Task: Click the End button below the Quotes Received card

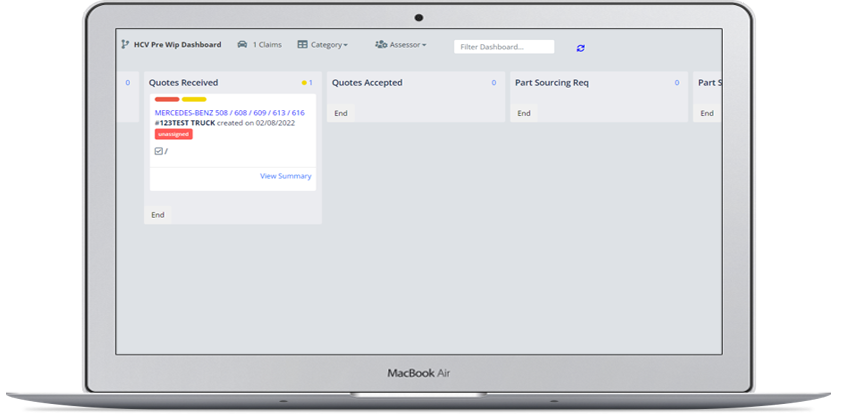Action: (x=158, y=215)
